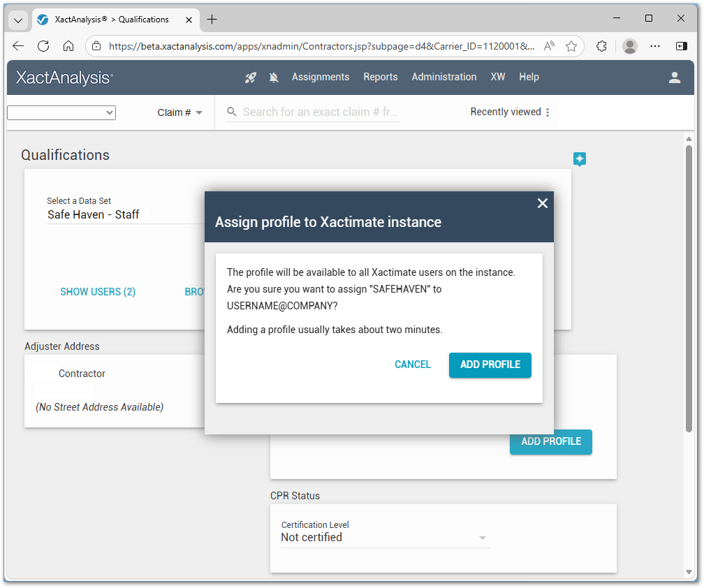Click the browser profile avatar
Viewport: 704px width, 588px height.
630,46
